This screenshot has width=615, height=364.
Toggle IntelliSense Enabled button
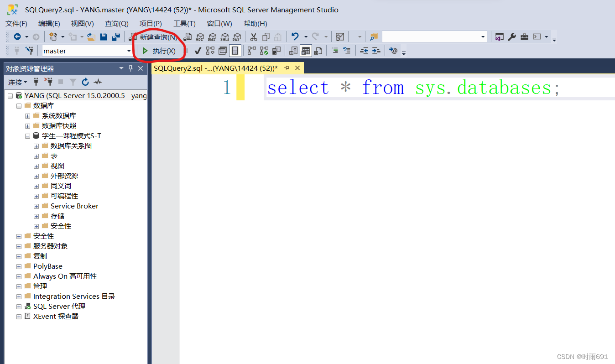pos(235,51)
